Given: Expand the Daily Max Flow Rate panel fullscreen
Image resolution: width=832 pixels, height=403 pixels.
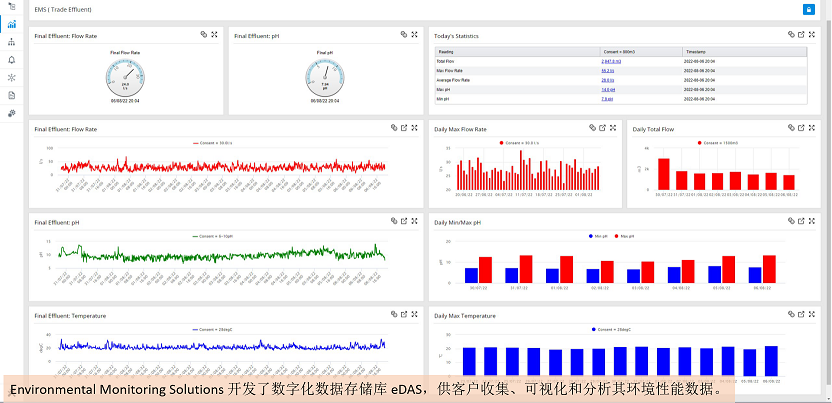Looking at the screenshot, I should (613, 128).
